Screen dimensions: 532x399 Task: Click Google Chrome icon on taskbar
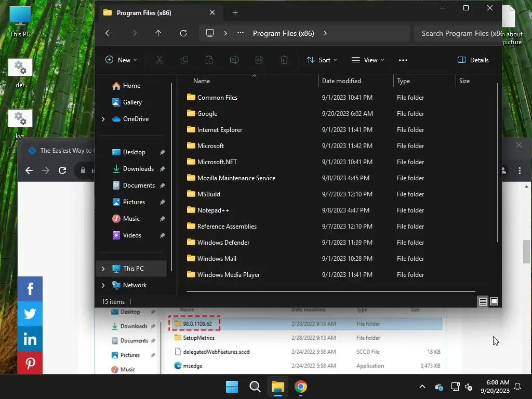point(301,387)
